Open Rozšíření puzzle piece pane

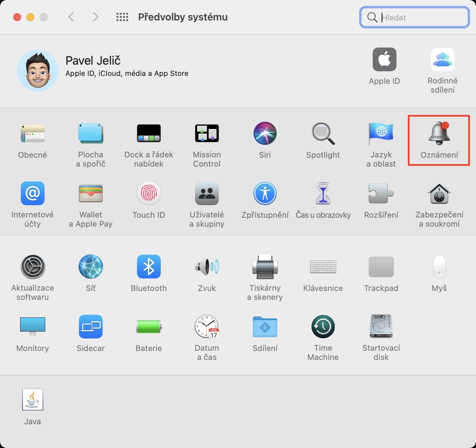(x=381, y=193)
